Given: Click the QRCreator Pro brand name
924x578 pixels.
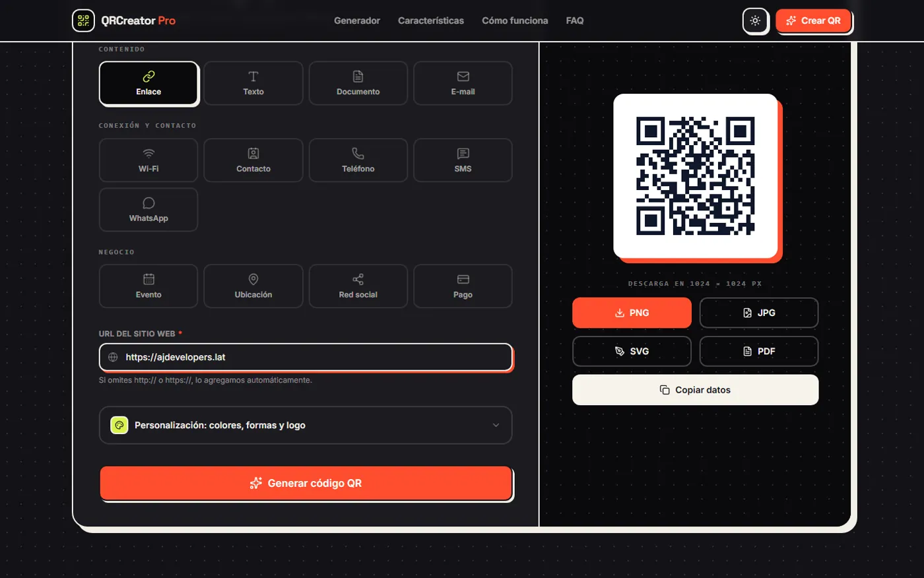Looking at the screenshot, I should click(x=139, y=20).
